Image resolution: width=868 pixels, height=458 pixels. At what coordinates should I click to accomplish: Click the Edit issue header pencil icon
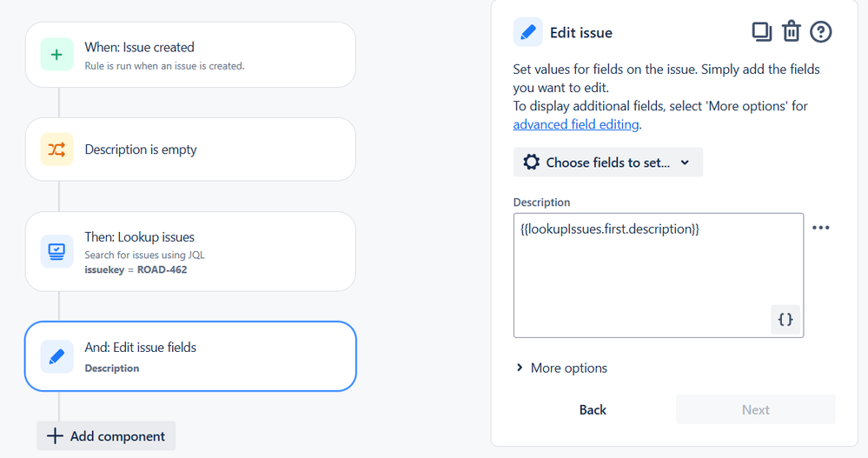point(527,32)
